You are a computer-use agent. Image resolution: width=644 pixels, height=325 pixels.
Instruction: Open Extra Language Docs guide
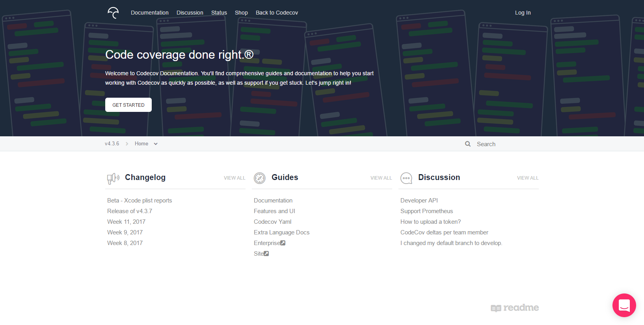click(x=282, y=232)
